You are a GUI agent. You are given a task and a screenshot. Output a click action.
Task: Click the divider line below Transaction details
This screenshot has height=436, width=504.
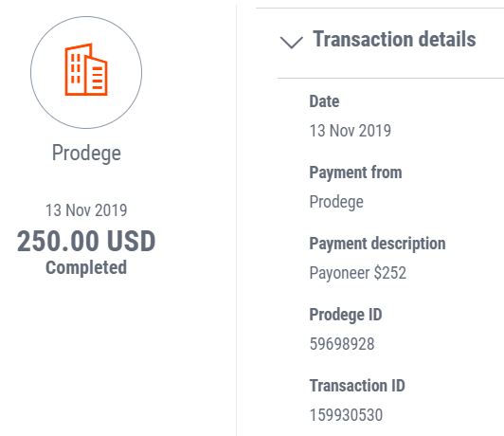point(390,78)
